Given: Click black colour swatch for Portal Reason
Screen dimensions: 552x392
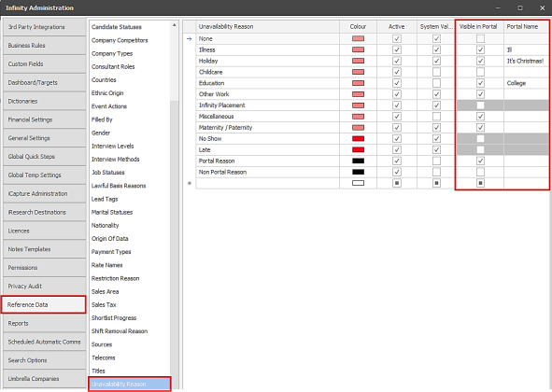Looking at the screenshot, I should click(x=358, y=161).
